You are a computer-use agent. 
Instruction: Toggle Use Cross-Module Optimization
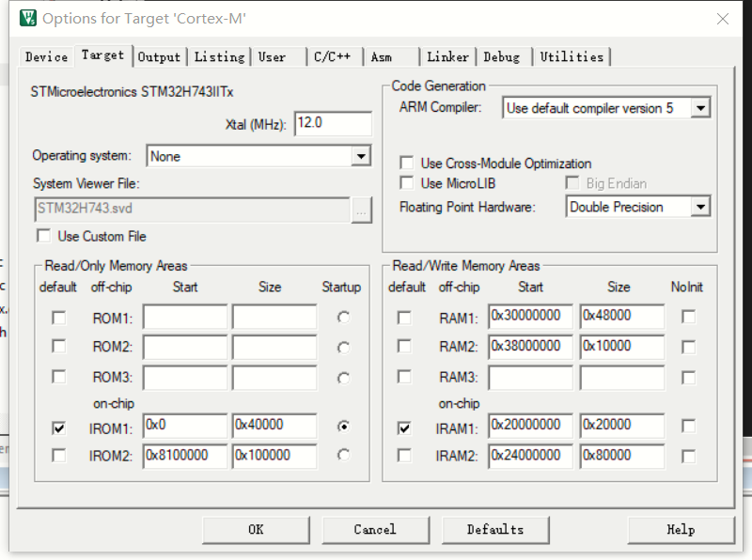pyautogui.click(x=407, y=163)
